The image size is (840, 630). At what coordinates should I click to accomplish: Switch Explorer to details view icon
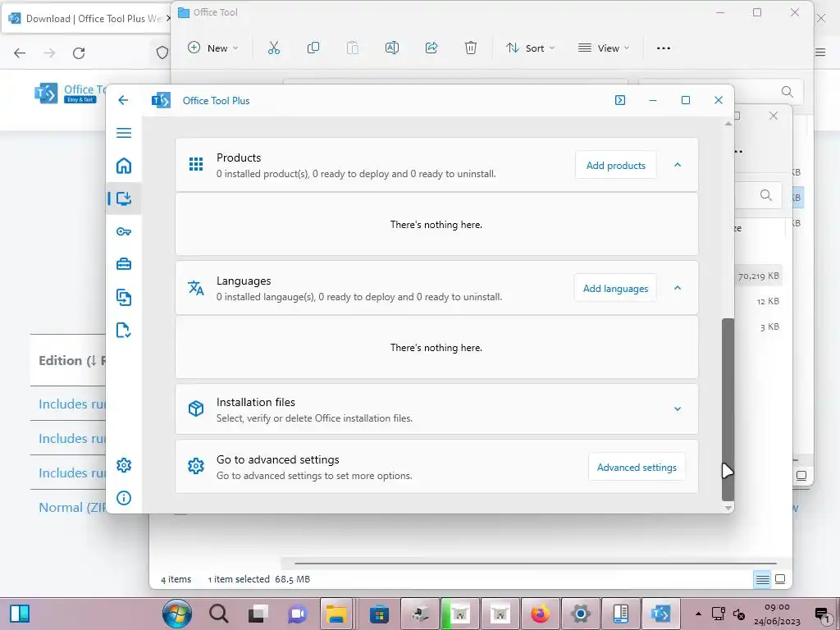(x=762, y=579)
